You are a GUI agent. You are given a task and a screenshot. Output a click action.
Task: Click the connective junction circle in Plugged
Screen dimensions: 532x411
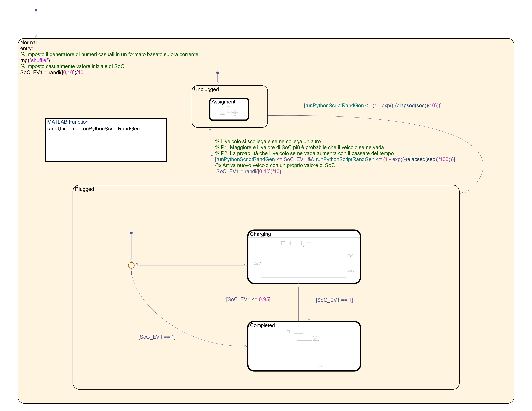tap(131, 265)
